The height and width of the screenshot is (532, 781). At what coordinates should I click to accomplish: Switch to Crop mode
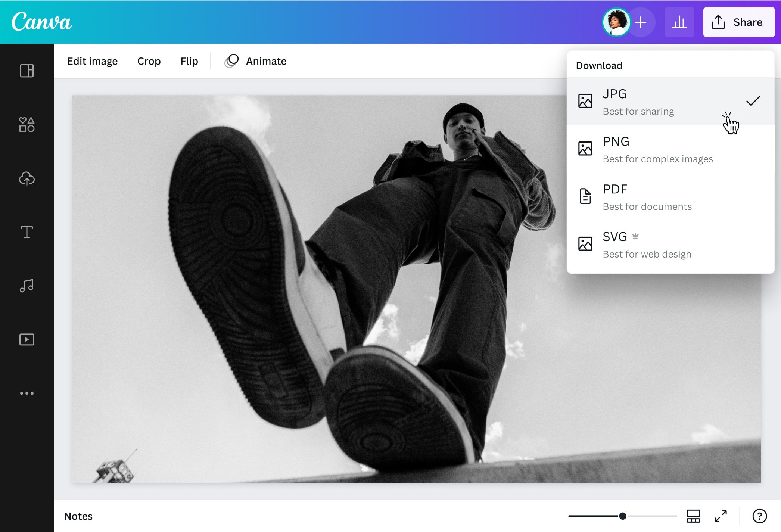tap(149, 61)
